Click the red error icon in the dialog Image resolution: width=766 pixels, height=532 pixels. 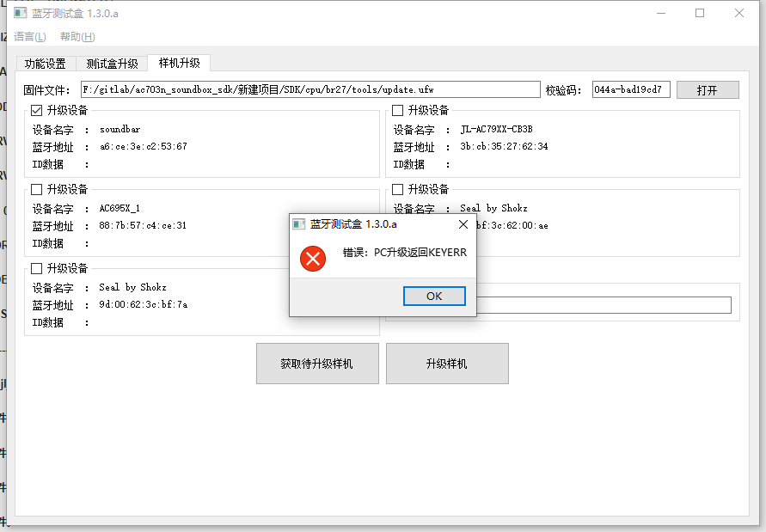[x=313, y=259]
